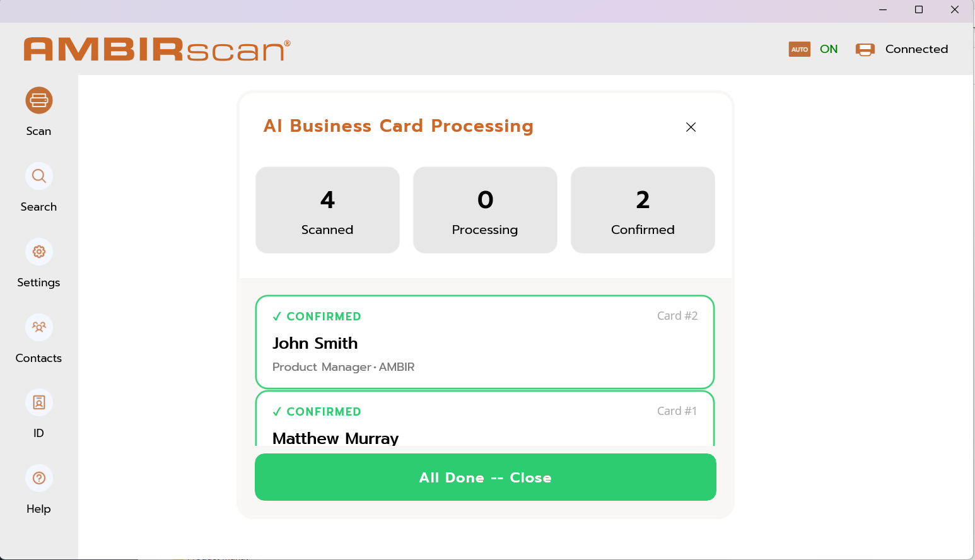
Task: Open the Settings gear icon
Action: tap(38, 251)
